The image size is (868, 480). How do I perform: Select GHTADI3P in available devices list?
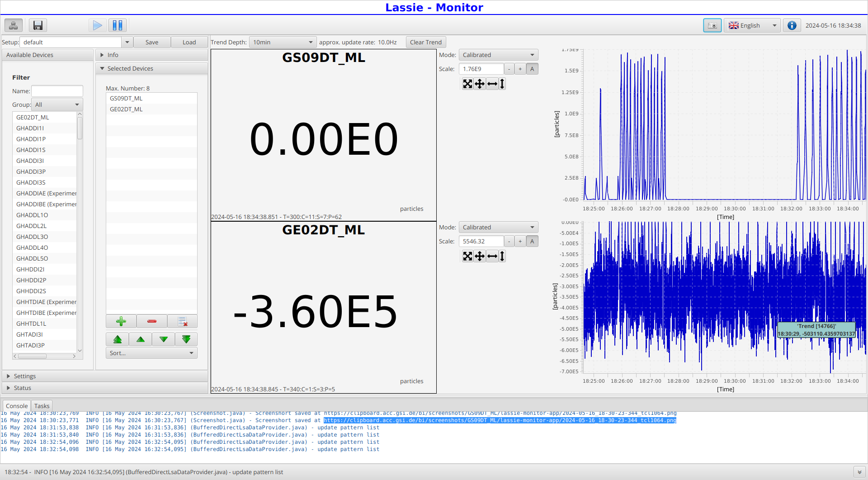click(45, 345)
